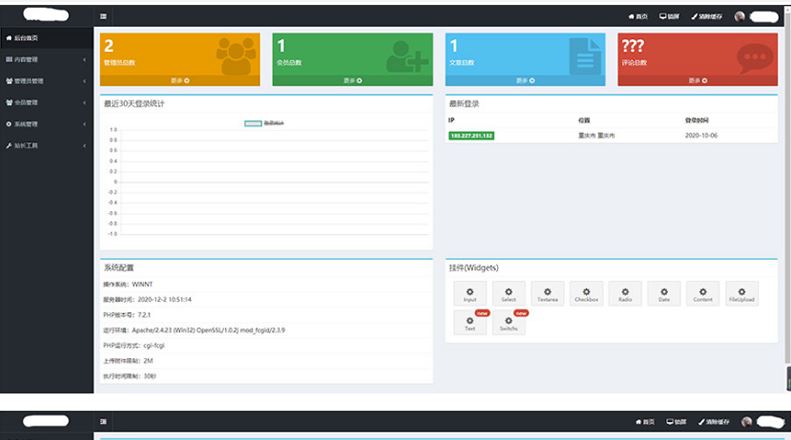Open the Textarea widget
Image resolution: width=791 pixels, height=440 pixels.
click(547, 294)
